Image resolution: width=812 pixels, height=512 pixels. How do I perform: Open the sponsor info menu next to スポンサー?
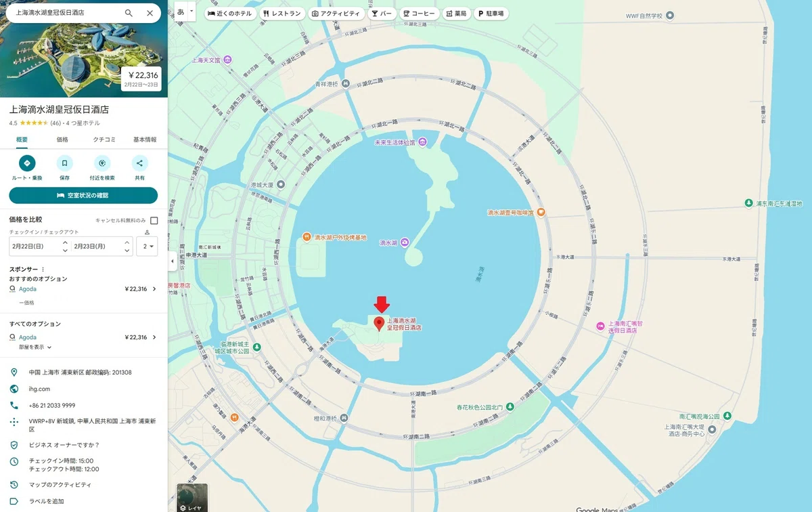(x=43, y=270)
